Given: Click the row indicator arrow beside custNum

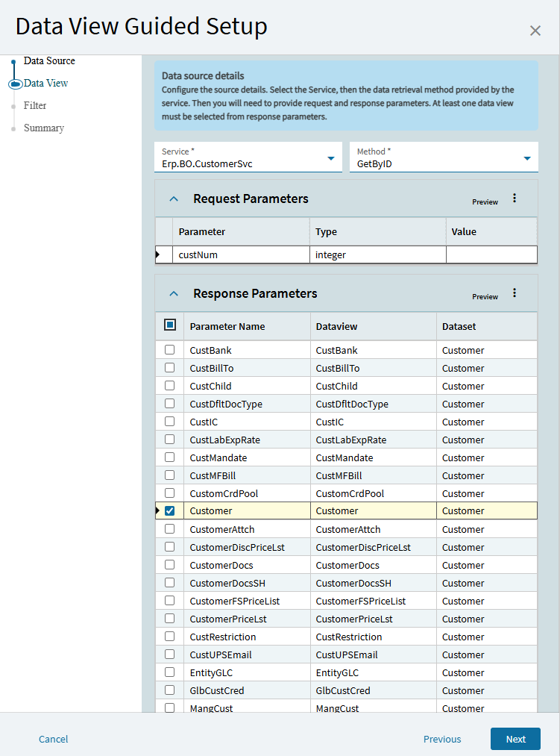Looking at the screenshot, I should [158, 254].
